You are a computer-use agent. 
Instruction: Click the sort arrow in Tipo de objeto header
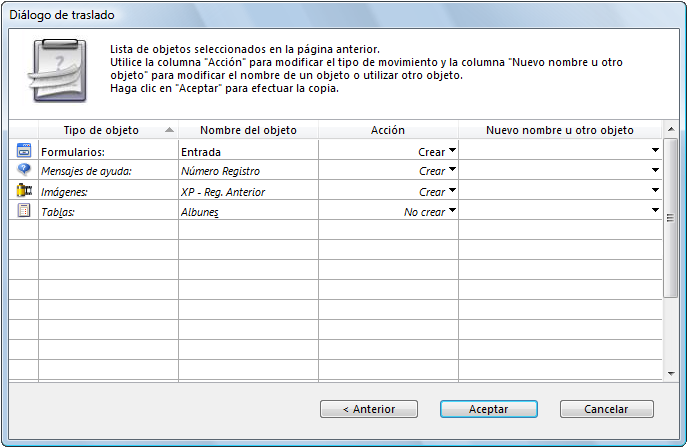(x=170, y=130)
